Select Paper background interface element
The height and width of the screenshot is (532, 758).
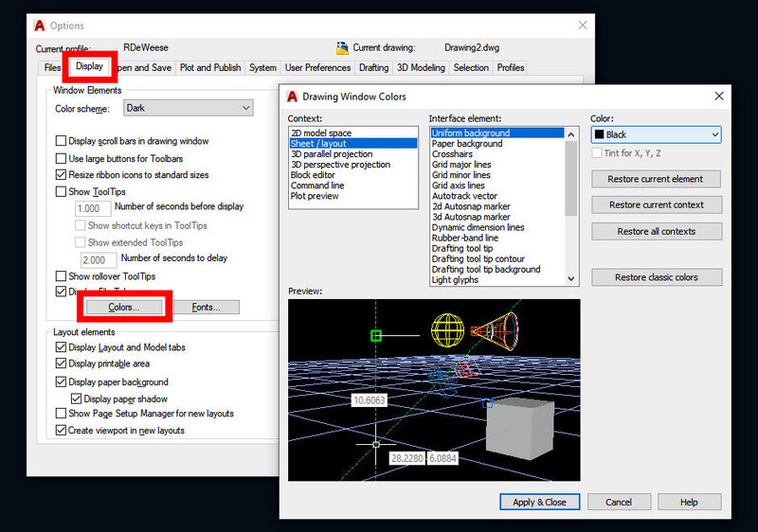click(x=497, y=143)
